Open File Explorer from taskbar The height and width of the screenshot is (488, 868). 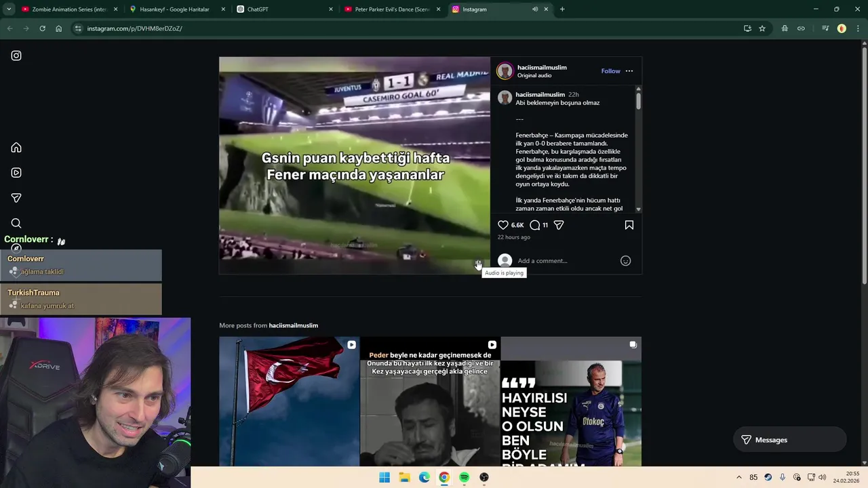[404, 477]
